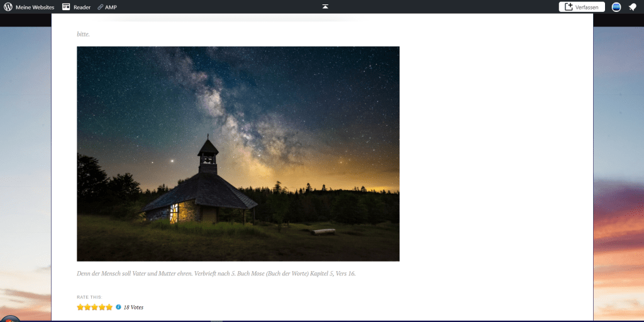Screen dimensions: 644x322
Task: Click the AMP chain-link icon
Action: click(x=101, y=7)
